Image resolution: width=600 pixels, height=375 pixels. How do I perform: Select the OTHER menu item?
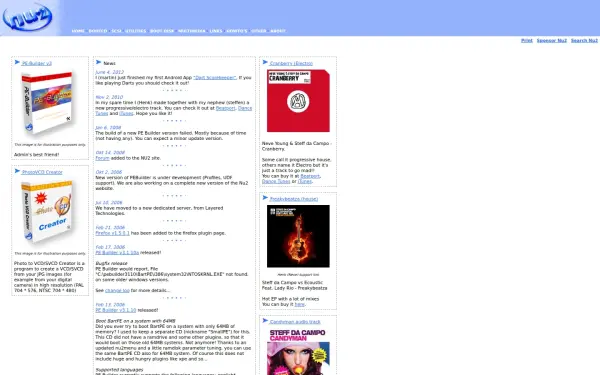click(x=259, y=31)
